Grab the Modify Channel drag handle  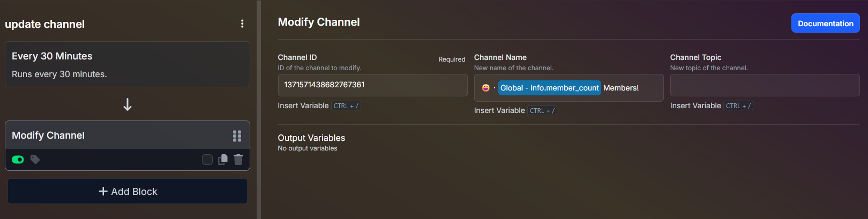tap(237, 136)
